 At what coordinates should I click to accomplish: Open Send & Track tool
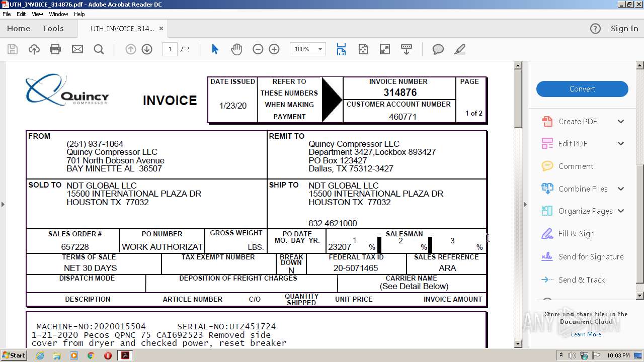(x=581, y=280)
